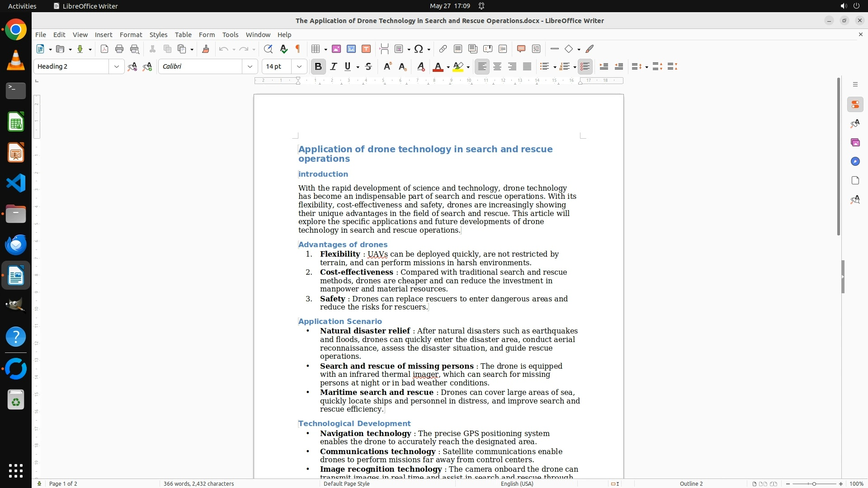Screen dimensions: 868x488
Task: Click the Insert Hyperlink icon
Action: click(x=443, y=49)
